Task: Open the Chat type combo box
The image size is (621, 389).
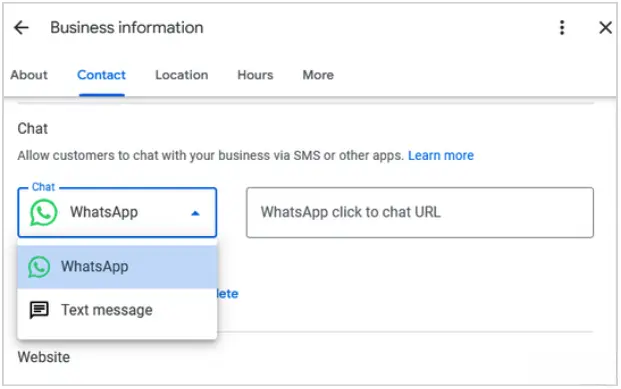Action: pyautogui.click(x=117, y=213)
